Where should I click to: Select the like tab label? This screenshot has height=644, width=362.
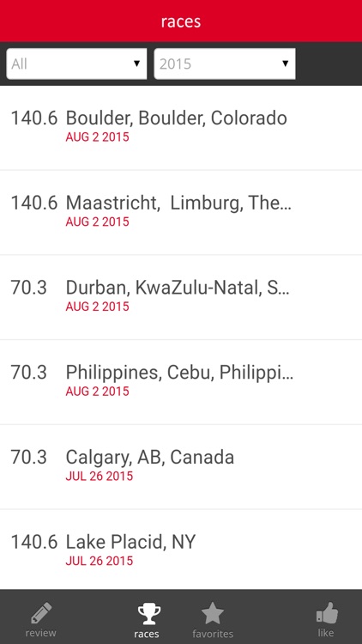(325, 633)
